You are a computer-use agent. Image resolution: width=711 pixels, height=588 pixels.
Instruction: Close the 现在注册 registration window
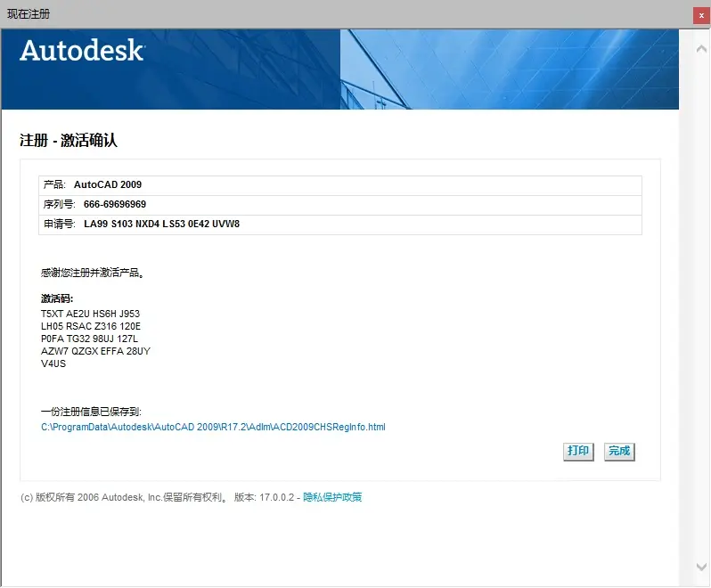click(x=701, y=15)
